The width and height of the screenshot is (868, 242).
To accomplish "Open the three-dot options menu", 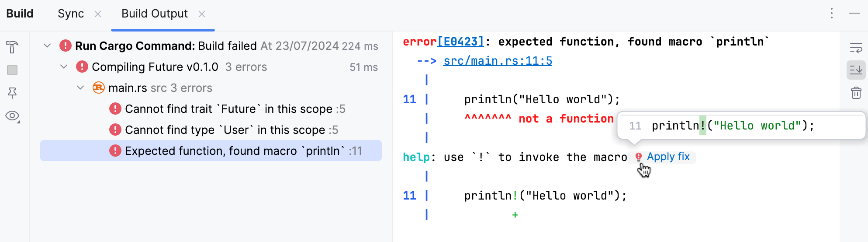I will pos(832,14).
